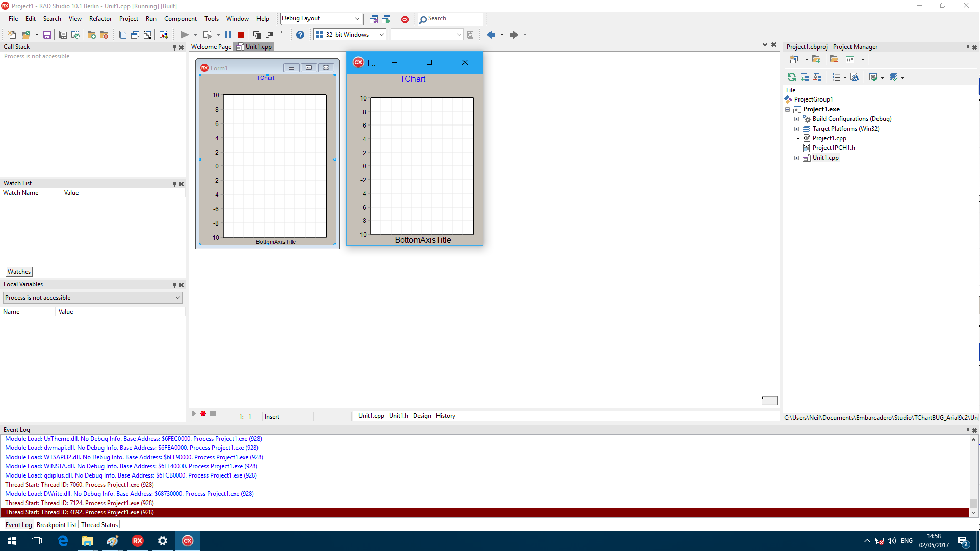The width and height of the screenshot is (980, 551).
Task: Click the Save All toolbar icon
Action: point(63,35)
